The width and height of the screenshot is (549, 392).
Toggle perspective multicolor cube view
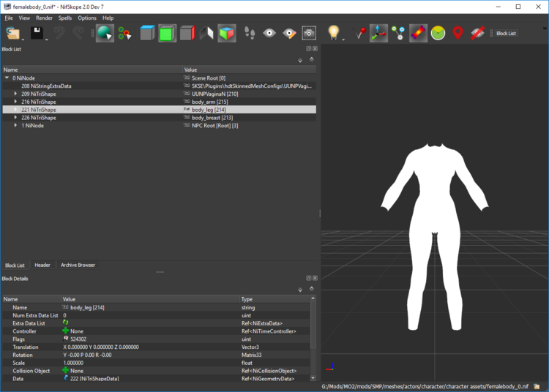point(226,33)
